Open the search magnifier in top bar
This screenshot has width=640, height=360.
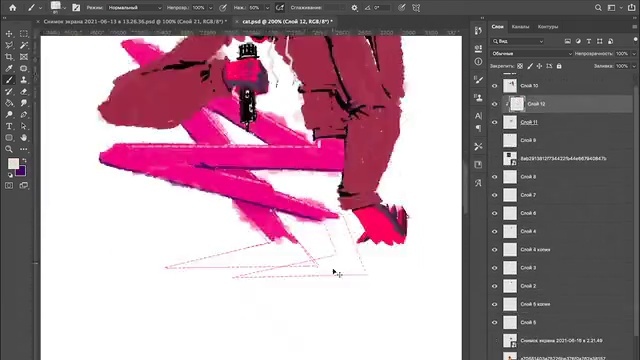tap(598, 7)
